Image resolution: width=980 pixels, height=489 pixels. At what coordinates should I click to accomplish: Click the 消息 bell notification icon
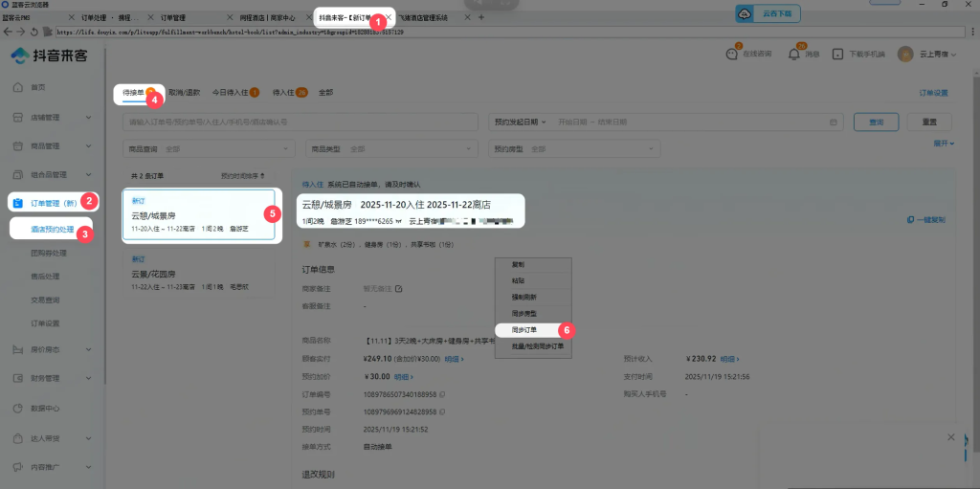point(793,55)
